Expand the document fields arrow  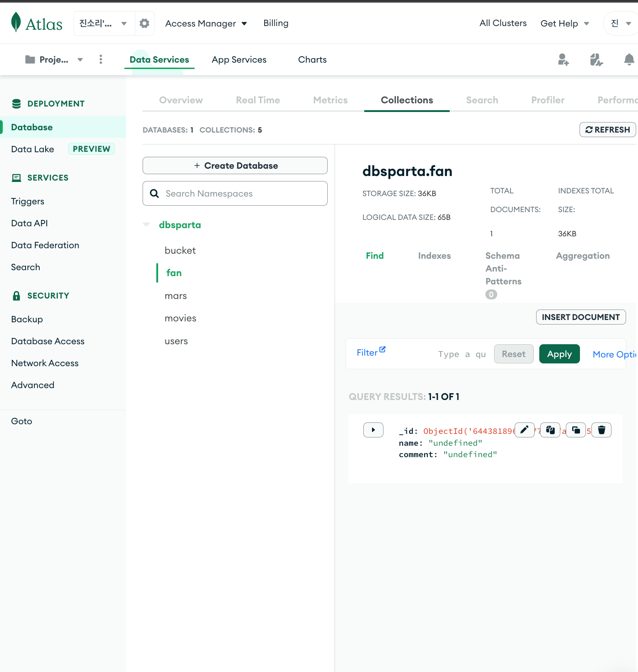pos(373,430)
